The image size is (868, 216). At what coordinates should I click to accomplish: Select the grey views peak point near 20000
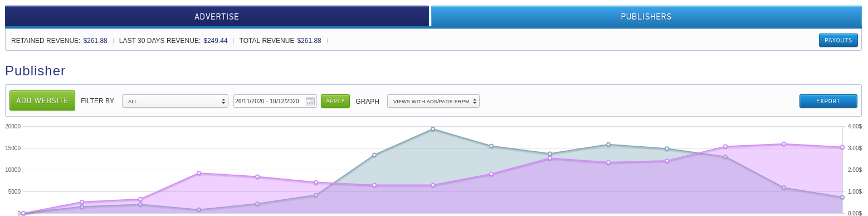[x=433, y=129]
